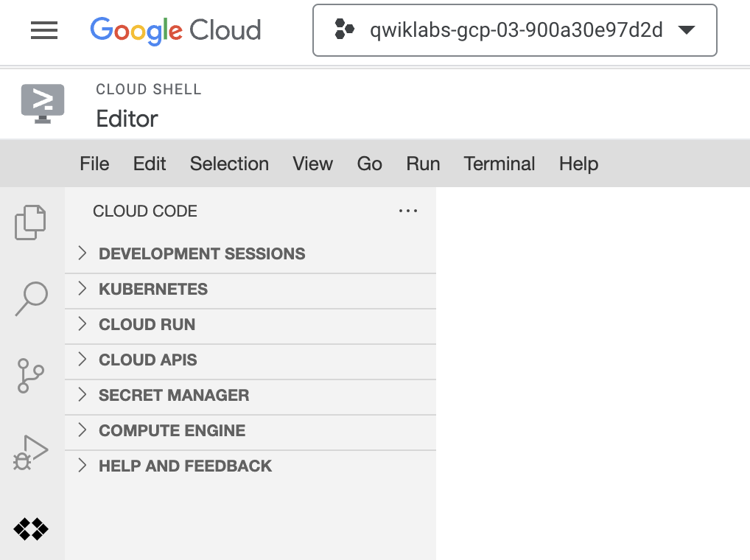Image resolution: width=750 pixels, height=560 pixels.
Task: Open the File menu
Action: coord(94,164)
